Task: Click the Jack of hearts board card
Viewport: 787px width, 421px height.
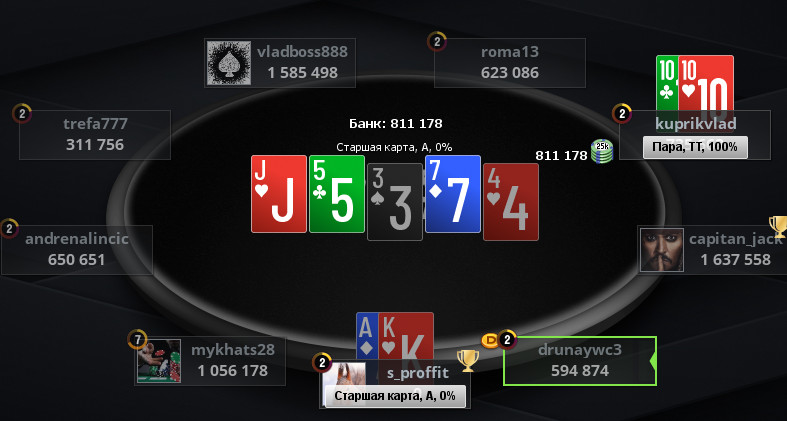Action: tap(279, 194)
